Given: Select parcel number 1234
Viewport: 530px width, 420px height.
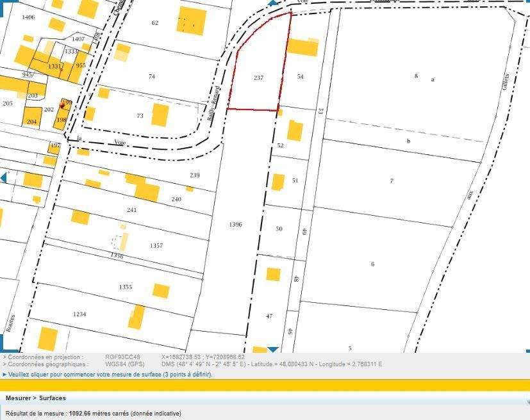Looking at the screenshot, I should pos(79,314).
